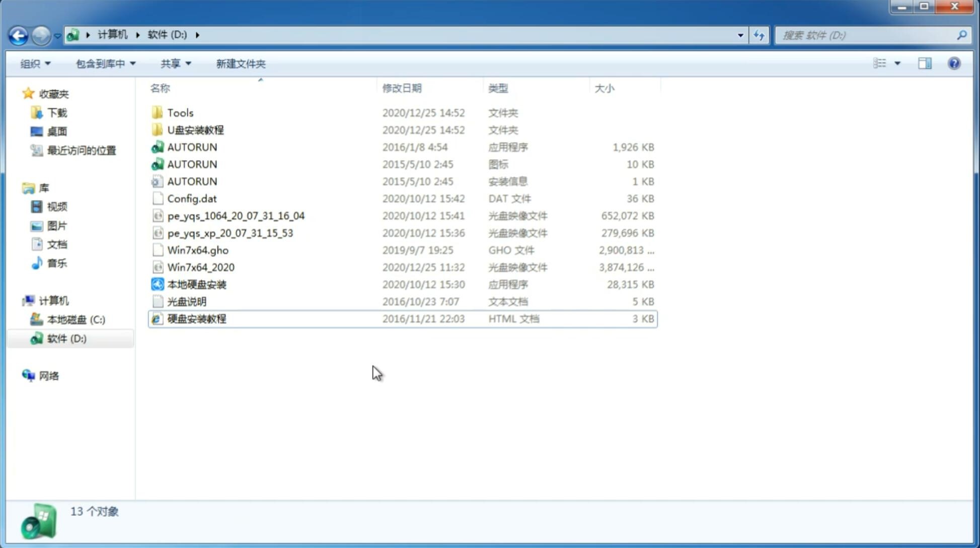Open pe_yqs_1064 disc image file
This screenshot has height=548, width=980.
coord(236,216)
